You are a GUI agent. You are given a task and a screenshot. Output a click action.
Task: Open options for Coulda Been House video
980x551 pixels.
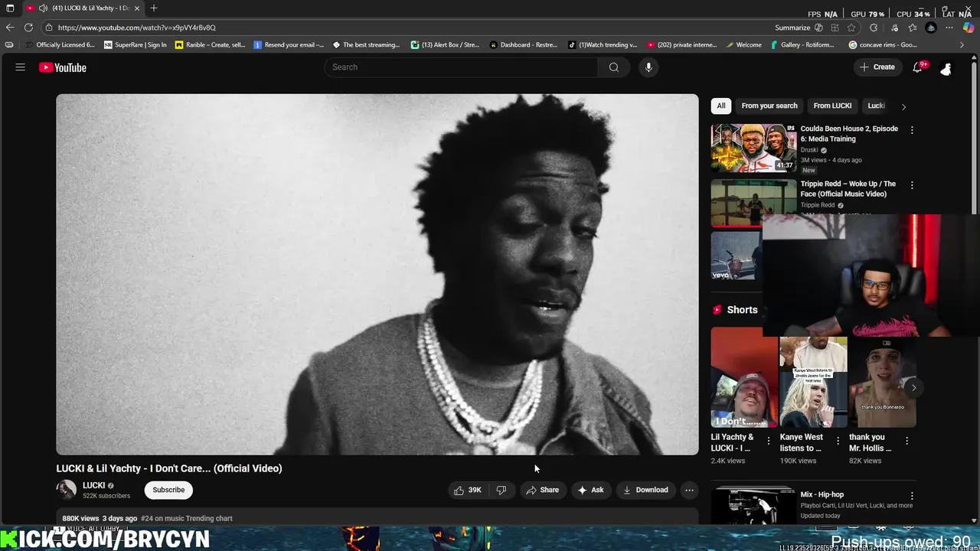click(912, 130)
